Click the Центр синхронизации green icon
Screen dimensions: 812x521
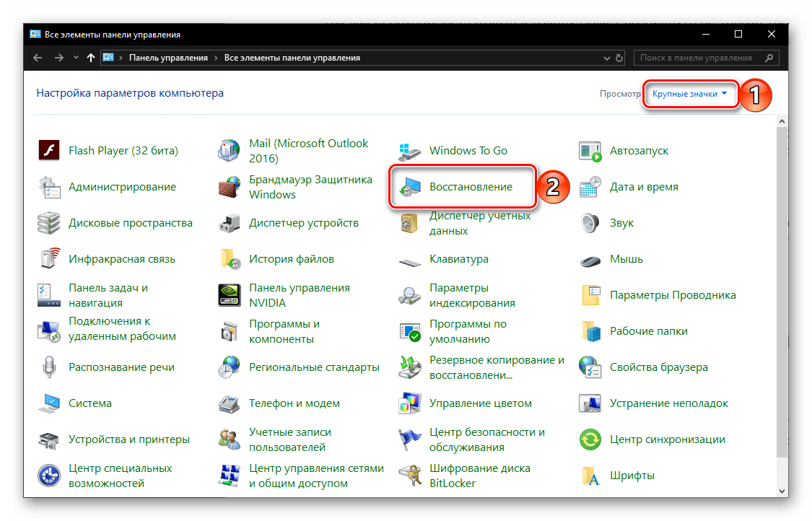point(590,439)
